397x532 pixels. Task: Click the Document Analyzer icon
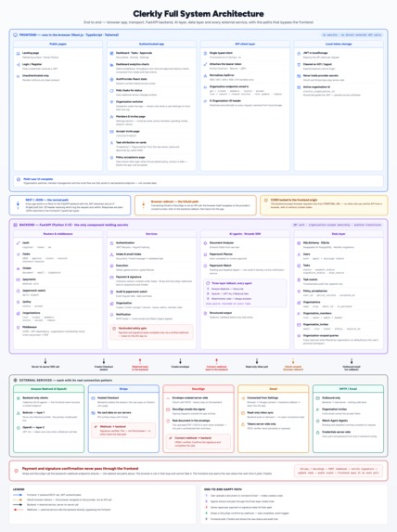(205, 243)
